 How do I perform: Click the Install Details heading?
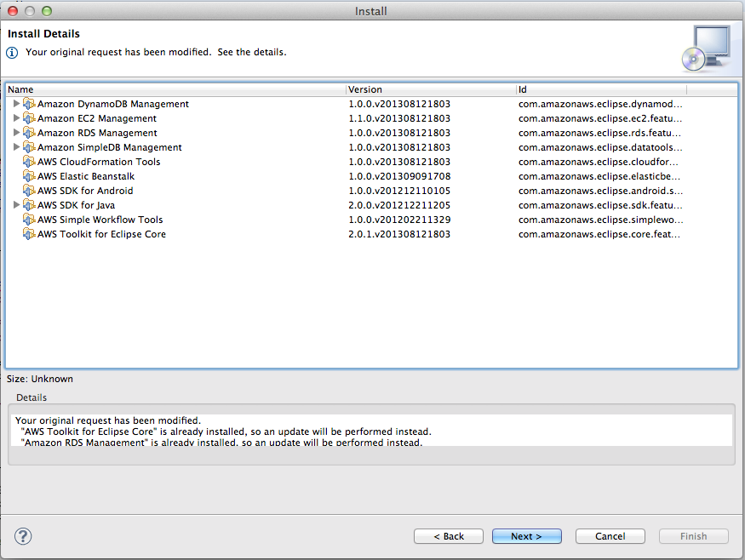coord(43,34)
